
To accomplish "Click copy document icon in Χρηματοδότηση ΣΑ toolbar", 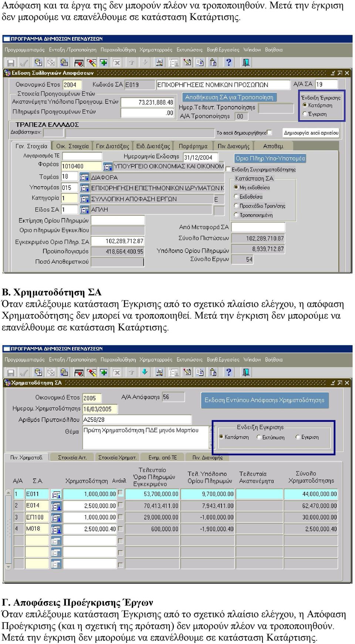I will coord(200,372).
